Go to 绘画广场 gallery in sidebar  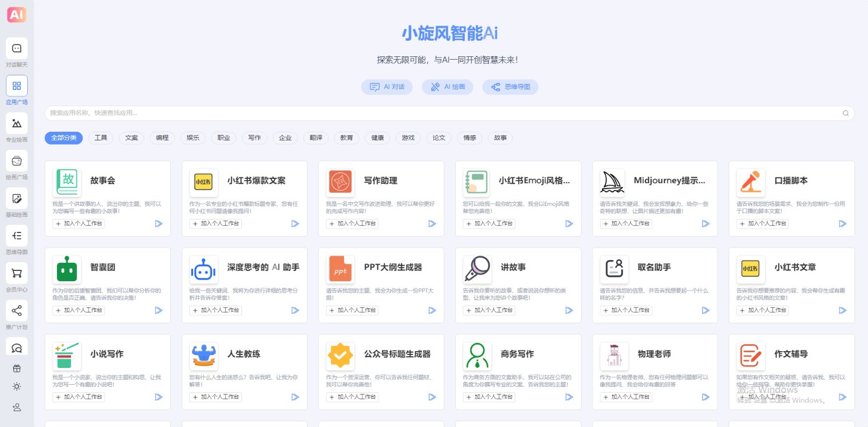(x=17, y=161)
